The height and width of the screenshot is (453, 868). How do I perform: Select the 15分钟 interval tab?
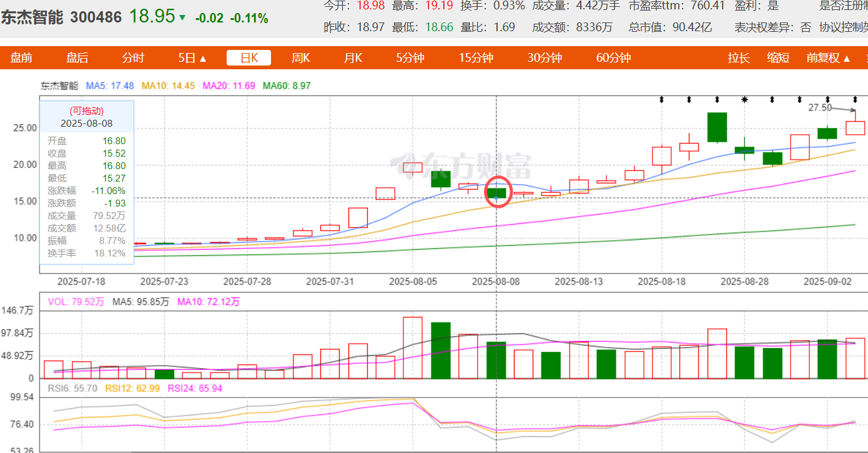[x=476, y=58]
